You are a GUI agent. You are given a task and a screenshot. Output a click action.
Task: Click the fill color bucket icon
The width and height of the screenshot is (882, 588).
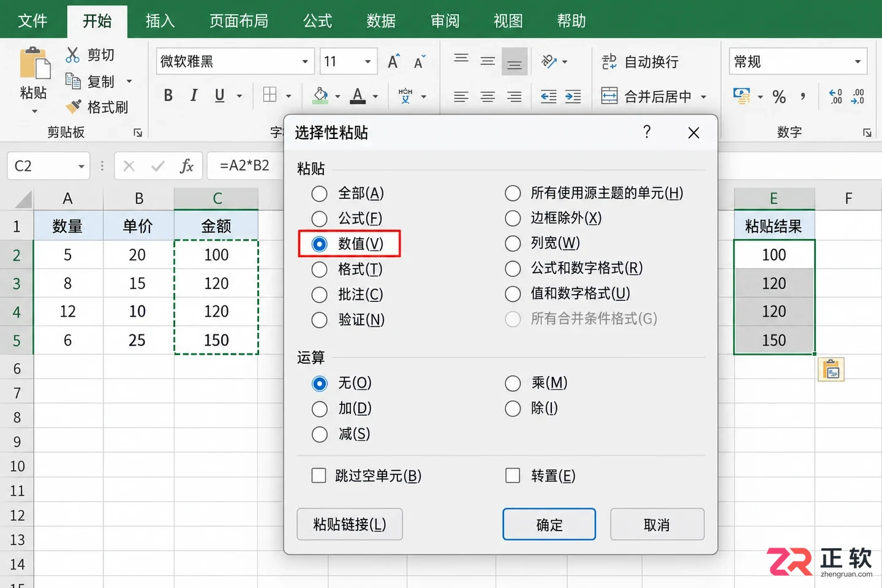[x=320, y=96]
